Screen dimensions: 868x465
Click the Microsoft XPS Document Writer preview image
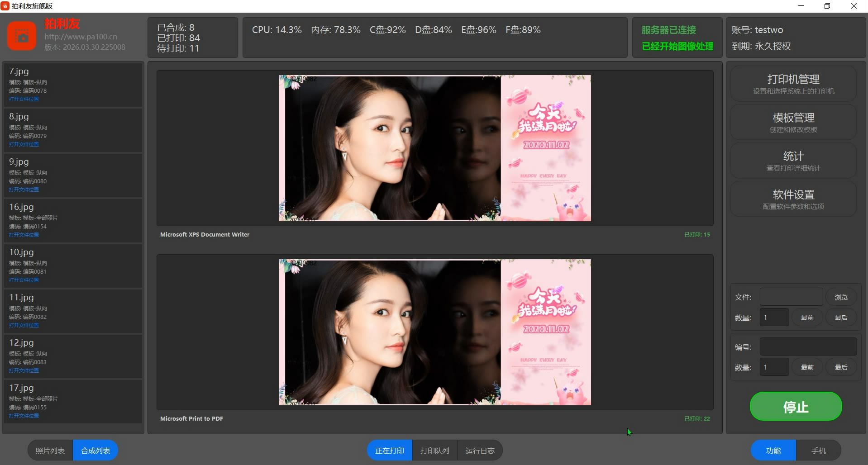434,148
